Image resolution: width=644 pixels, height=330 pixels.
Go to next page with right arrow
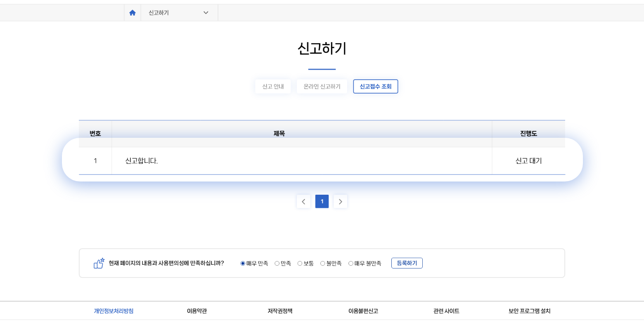341,202
